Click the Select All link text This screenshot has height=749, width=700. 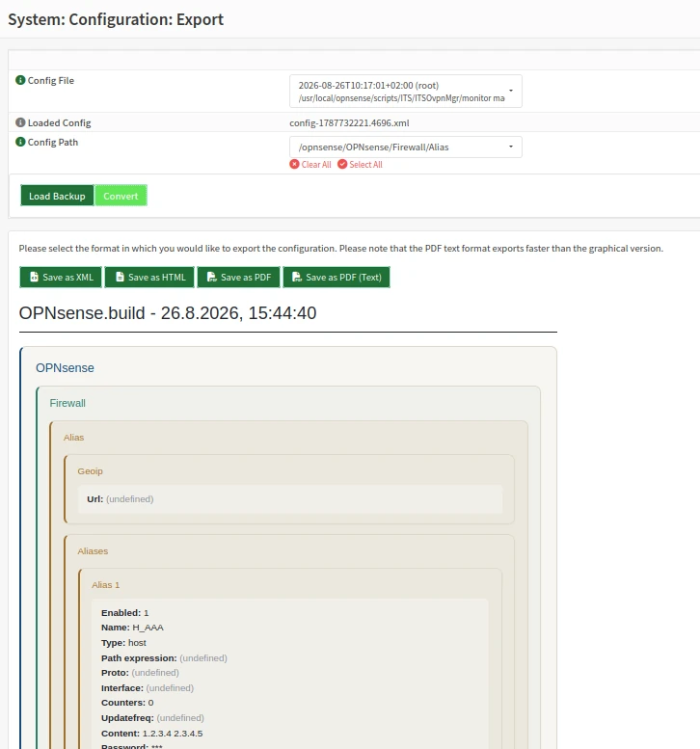coord(365,164)
